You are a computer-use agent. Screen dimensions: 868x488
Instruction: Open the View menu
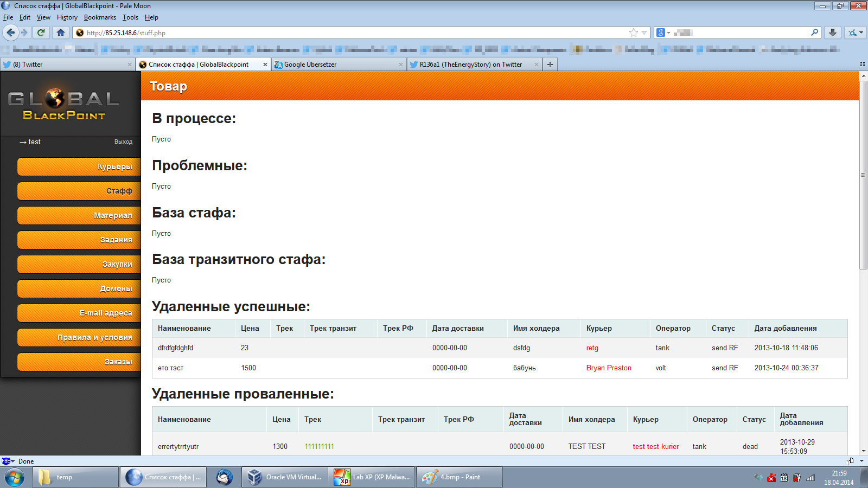click(43, 17)
